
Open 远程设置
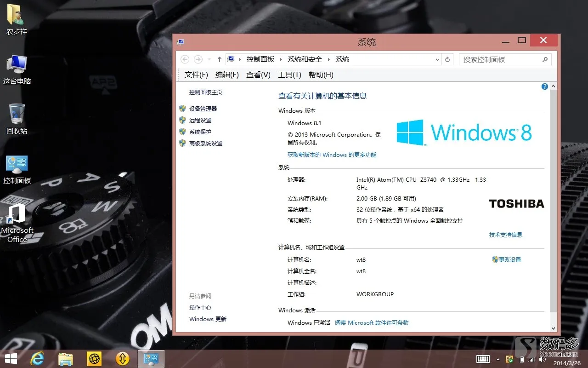[x=200, y=120]
